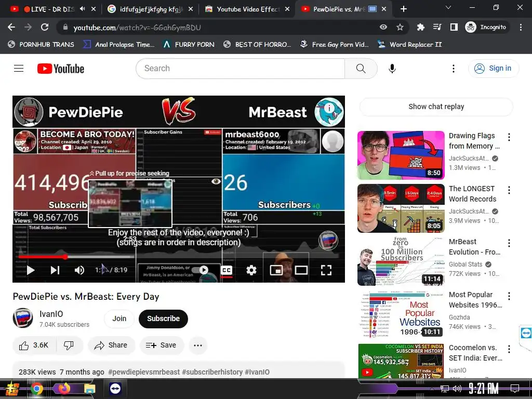Open File Explorer from the taskbar
Screen dimensions: 532x399
tap(90, 389)
